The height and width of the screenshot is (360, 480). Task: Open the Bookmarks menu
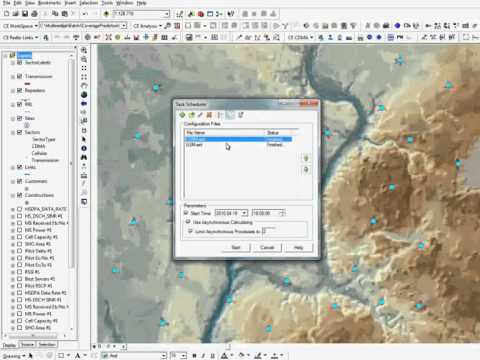(49, 3)
